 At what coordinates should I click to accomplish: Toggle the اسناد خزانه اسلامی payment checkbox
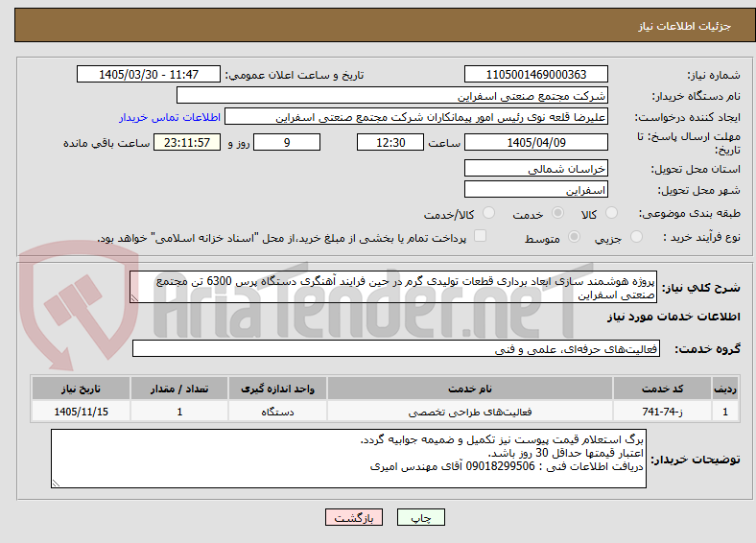coord(481,236)
